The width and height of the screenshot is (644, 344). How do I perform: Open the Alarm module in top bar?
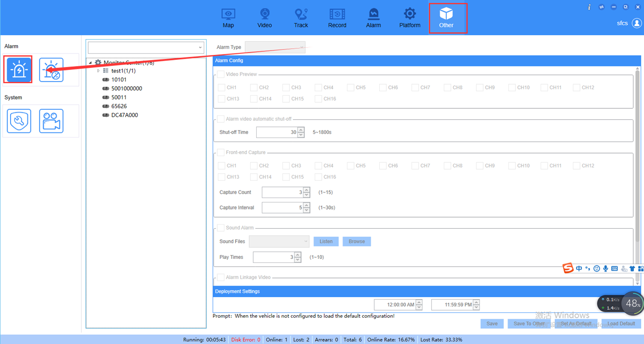point(373,18)
